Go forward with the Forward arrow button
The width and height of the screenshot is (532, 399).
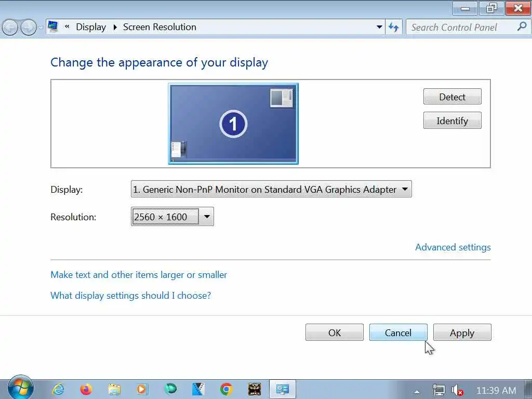(29, 27)
